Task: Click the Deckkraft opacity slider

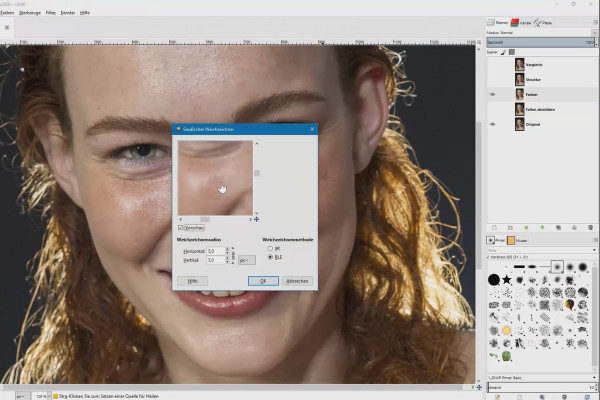Action: coord(540,42)
